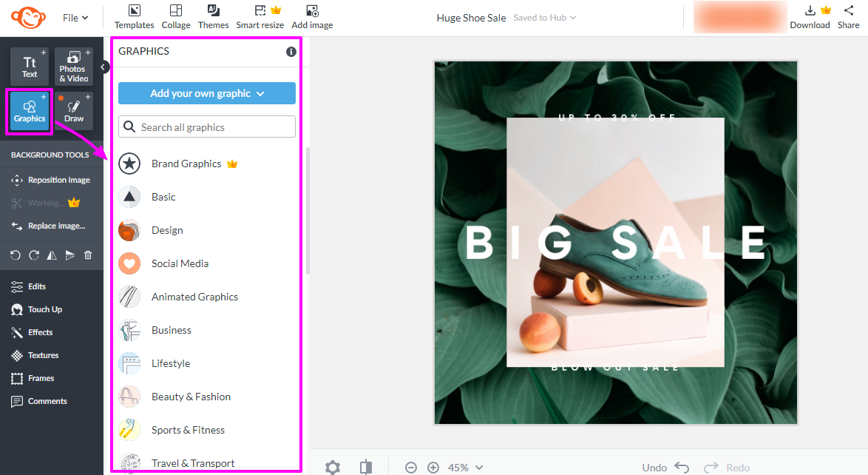This screenshot has width=868, height=475.
Task: Open the Effects tab in sidebar
Action: point(40,332)
